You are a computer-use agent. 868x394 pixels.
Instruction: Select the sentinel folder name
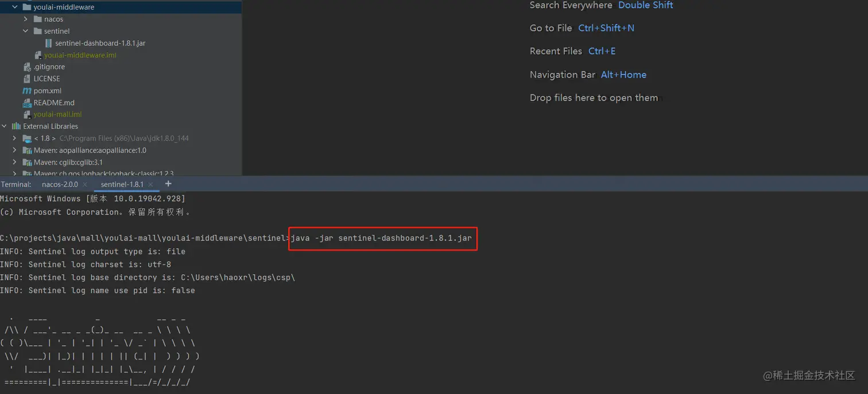[x=57, y=31]
